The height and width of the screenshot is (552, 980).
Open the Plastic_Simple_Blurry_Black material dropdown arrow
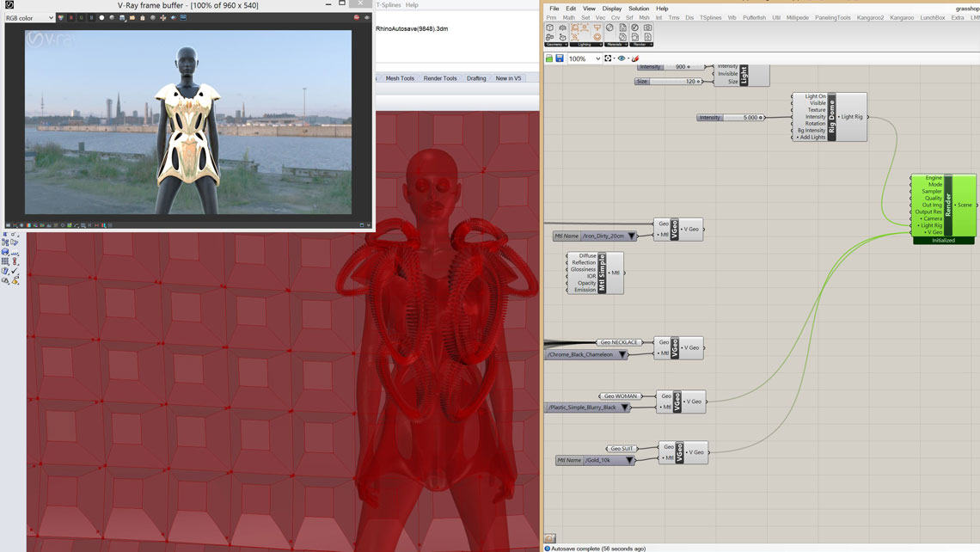click(624, 408)
